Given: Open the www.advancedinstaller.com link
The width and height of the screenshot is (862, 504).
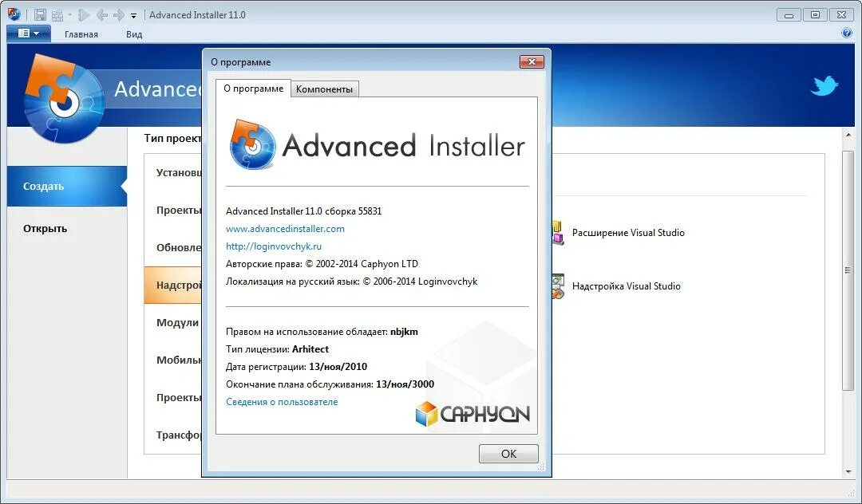Looking at the screenshot, I should [285, 228].
